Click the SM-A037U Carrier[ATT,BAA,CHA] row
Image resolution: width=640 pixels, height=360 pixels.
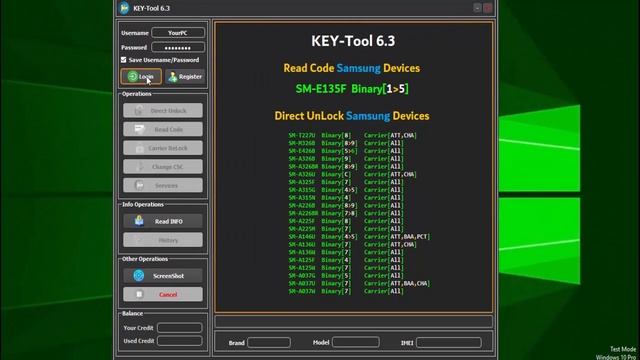tap(359, 283)
